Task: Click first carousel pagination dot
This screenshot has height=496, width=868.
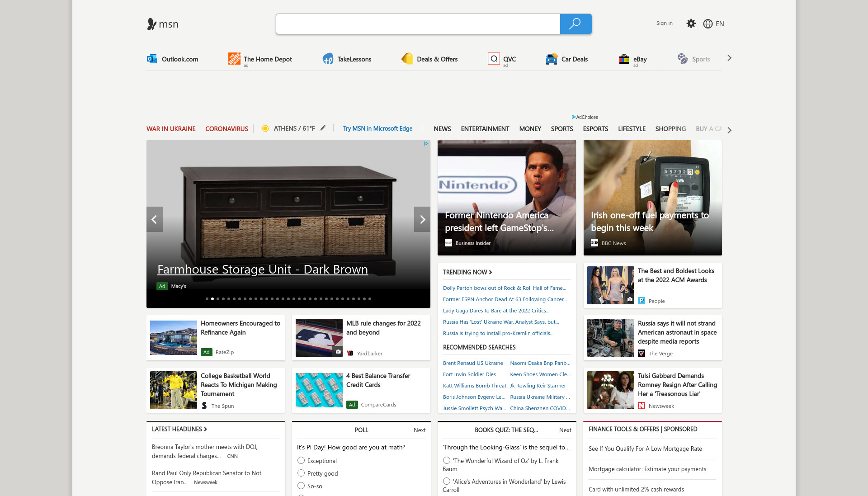Action: (x=207, y=299)
